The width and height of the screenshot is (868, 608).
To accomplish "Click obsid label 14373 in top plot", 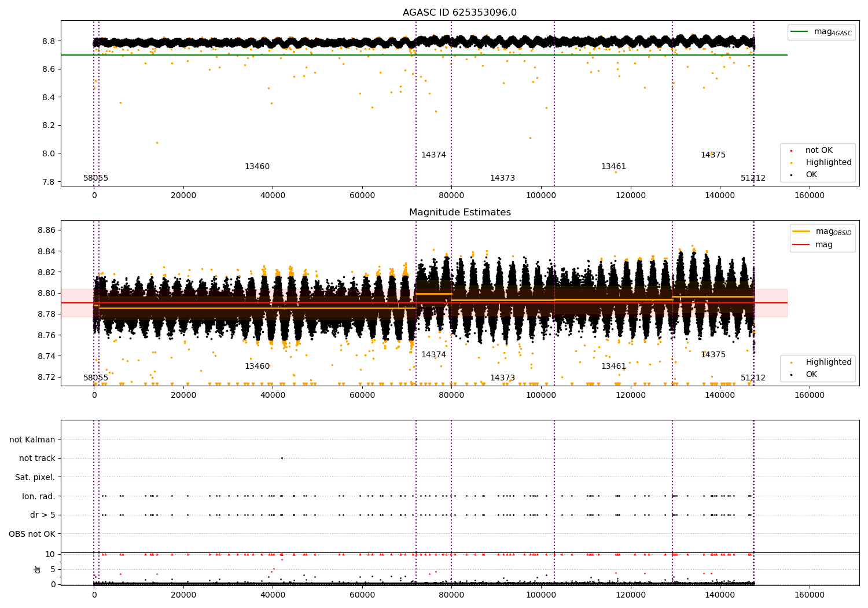I will pyautogui.click(x=502, y=178).
